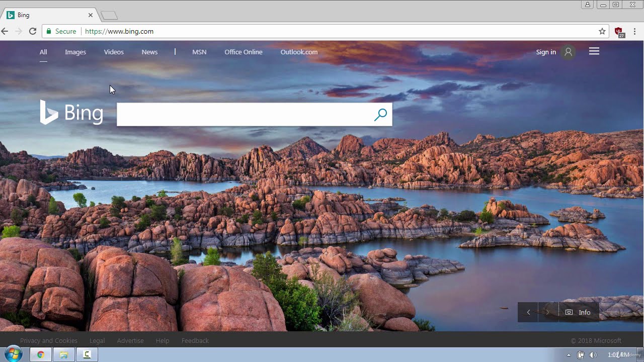This screenshot has width=644, height=362.
Task: Open Legal footer link
Action: tap(97, 340)
